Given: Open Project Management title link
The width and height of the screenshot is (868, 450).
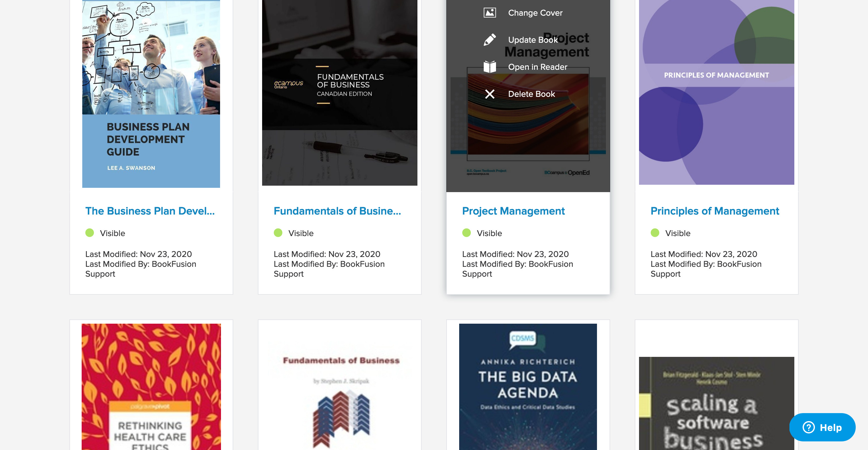Looking at the screenshot, I should coord(513,211).
